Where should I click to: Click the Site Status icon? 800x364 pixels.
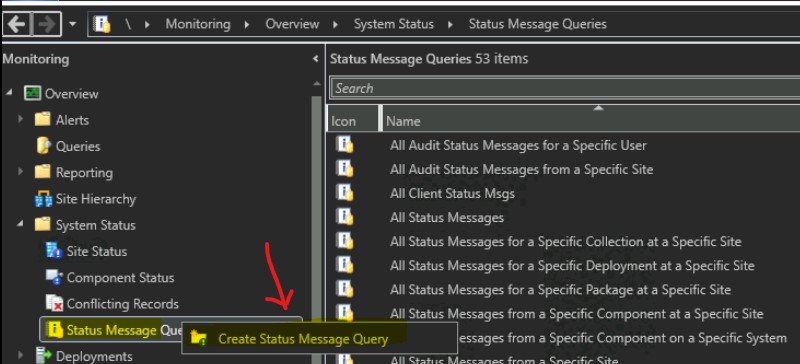click(x=54, y=251)
